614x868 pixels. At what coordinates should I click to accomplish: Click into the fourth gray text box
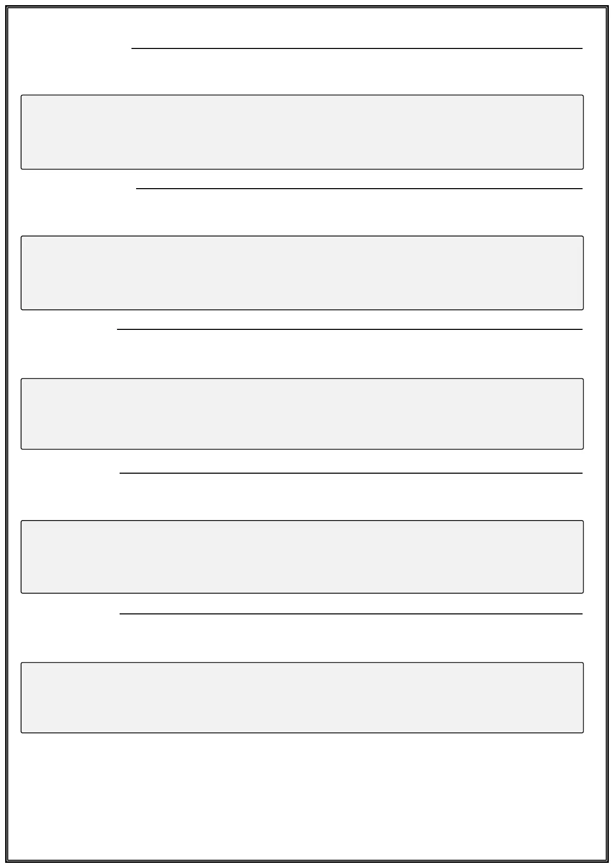click(302, 557)
